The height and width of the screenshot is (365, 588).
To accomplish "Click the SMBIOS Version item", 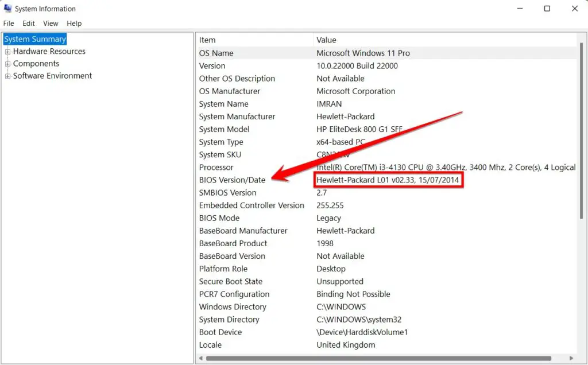I will point(227,193).
